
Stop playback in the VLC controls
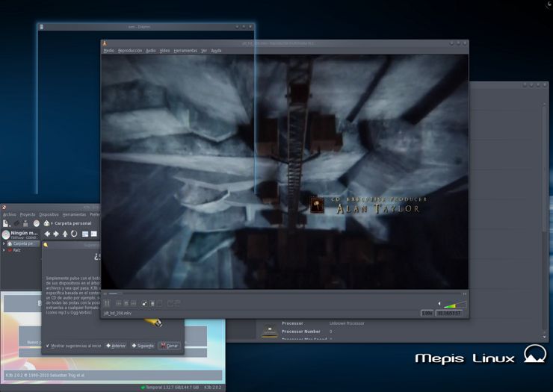(x=126, y=303)
